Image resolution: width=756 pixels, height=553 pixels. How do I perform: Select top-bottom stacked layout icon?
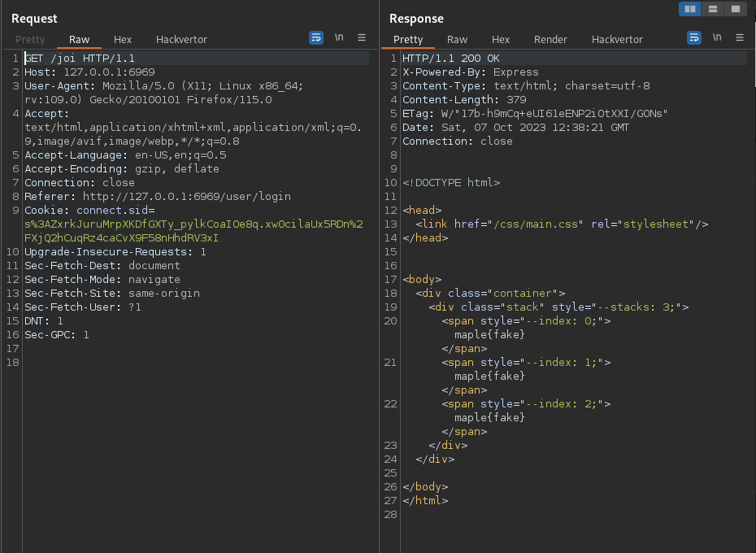[713, 9]
